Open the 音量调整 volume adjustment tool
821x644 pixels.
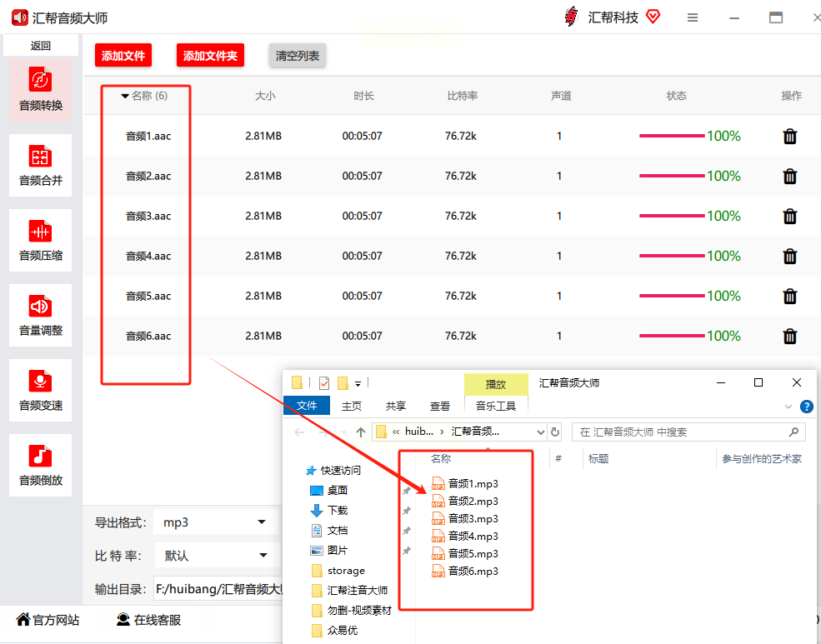click(40, 315)
